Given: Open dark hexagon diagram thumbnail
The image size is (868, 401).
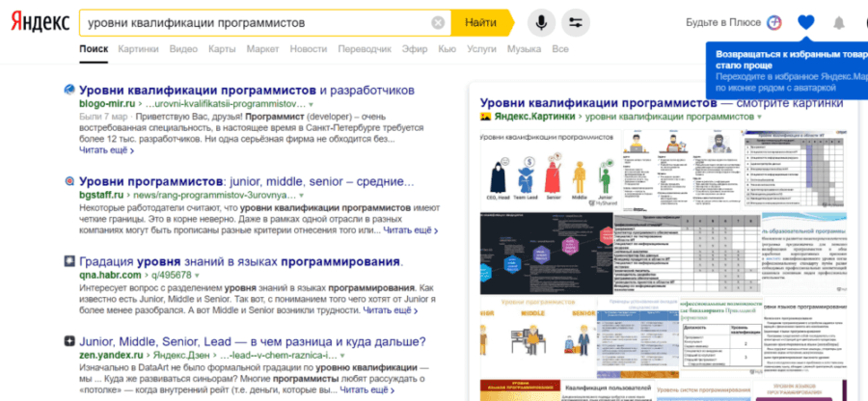Looking at the screenshot, I should click(x=547, y=254).
